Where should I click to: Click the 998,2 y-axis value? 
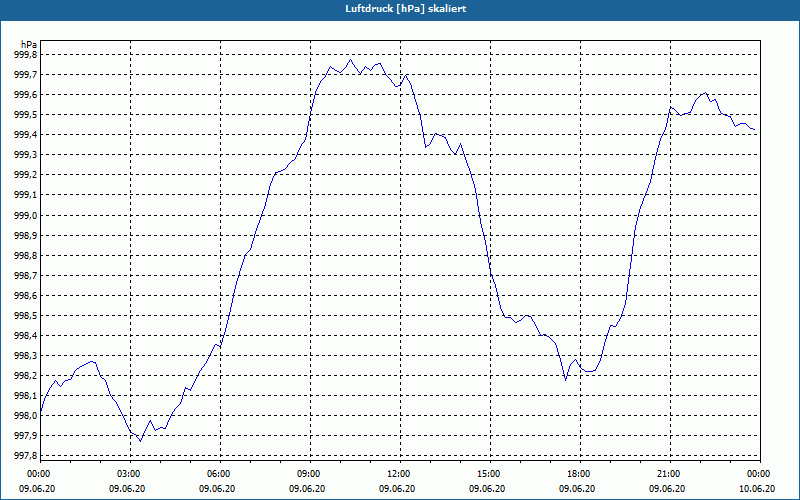point(25,376)
